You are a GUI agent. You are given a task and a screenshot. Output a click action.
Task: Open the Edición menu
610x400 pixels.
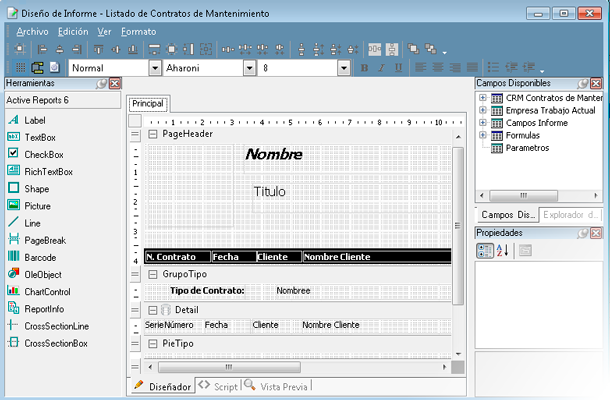tap(73, 32)
